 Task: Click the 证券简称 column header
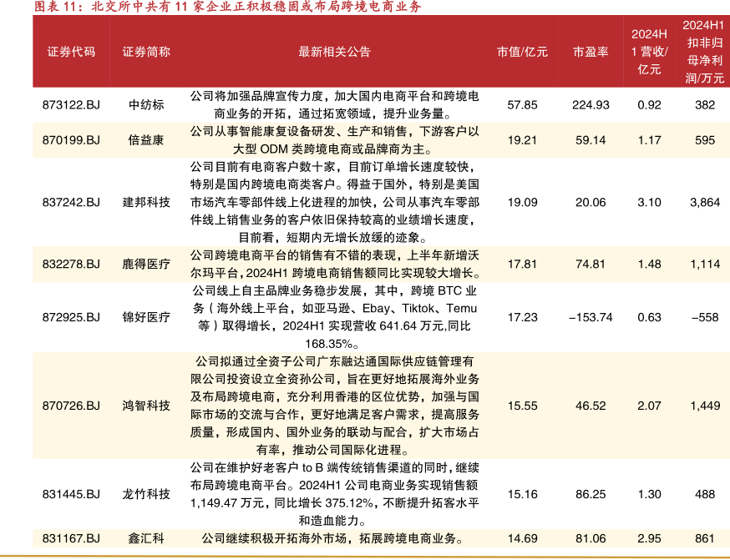coord(146,52)
